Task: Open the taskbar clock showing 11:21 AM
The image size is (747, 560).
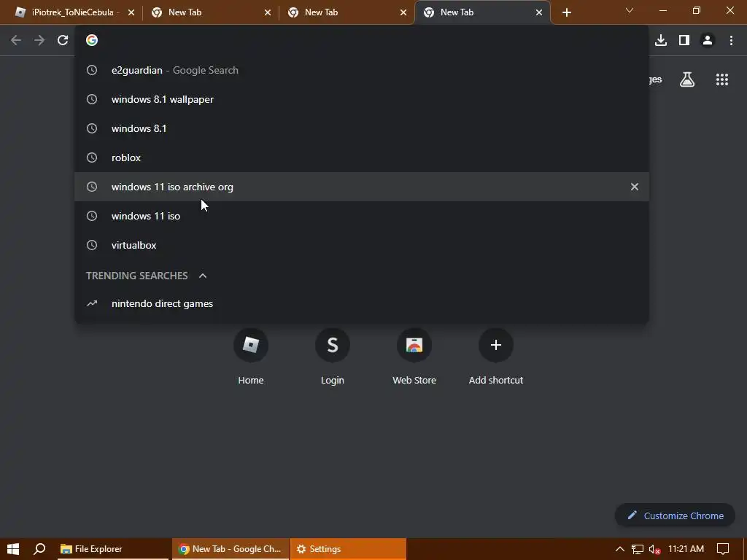Action: [x=686, y=549]
